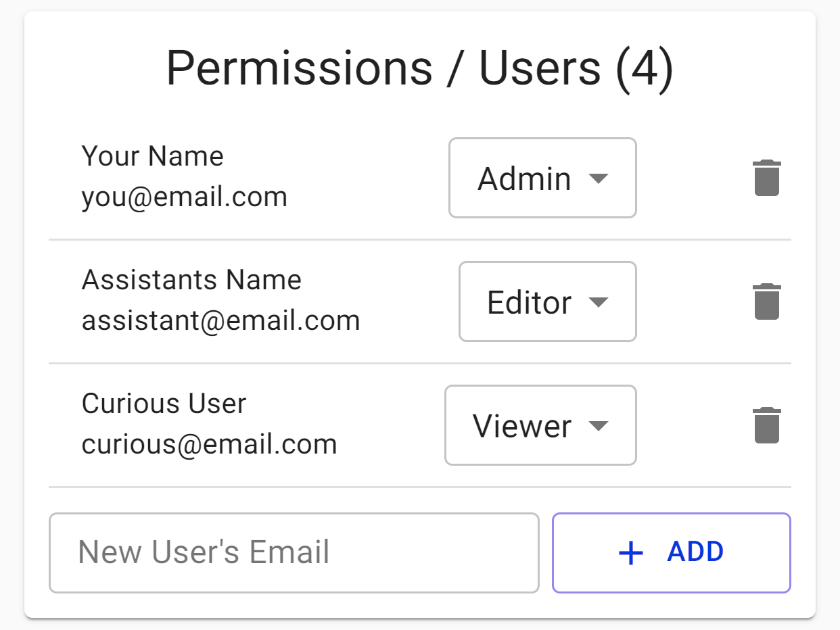Delete the Your Name user
The width and height of the screenshot is (840, 630).
[767, 178]
